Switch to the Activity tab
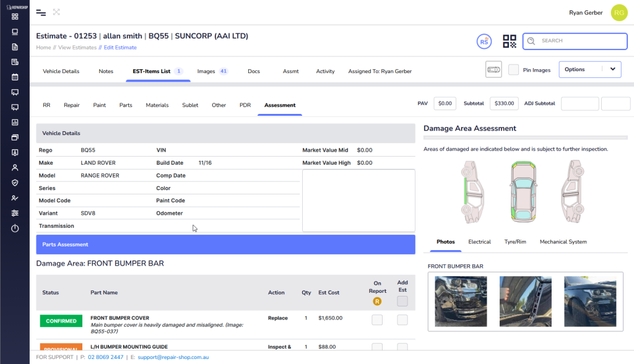 pyautogui.click(x=326, y=71)
